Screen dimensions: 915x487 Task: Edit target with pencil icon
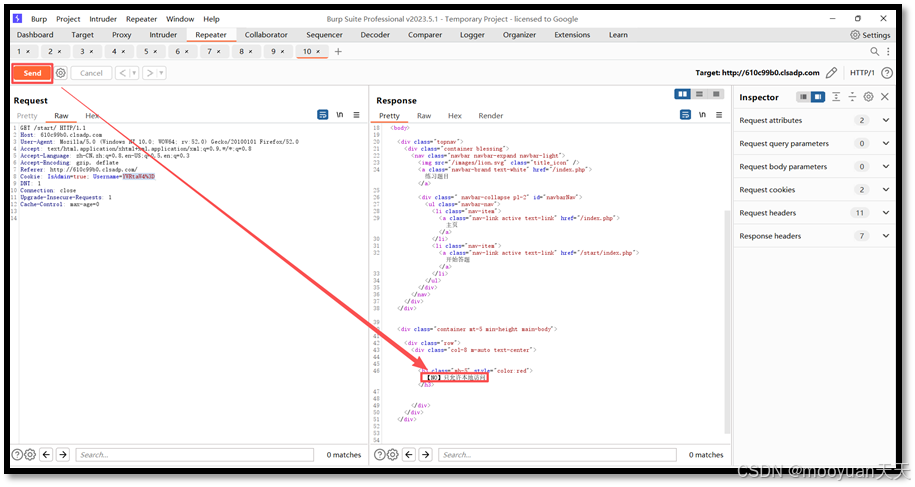tap(832, 73)
